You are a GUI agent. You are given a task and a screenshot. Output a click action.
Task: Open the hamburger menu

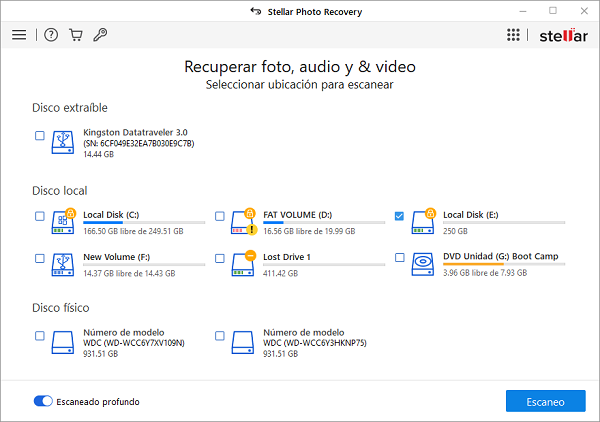click(x=19, y=35)
